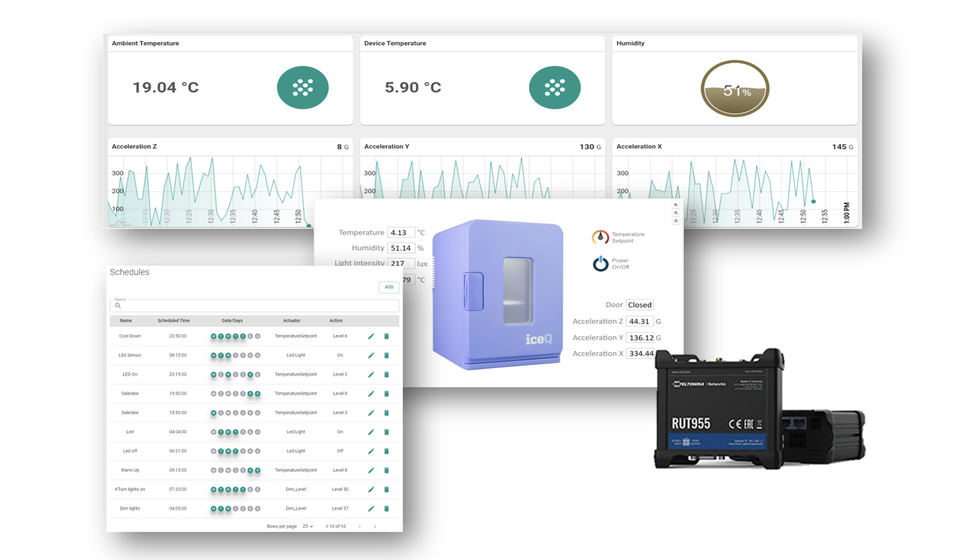Click the schedules Search input field
Viewport: 968px width, 560px height.
[x=256, y=306]
